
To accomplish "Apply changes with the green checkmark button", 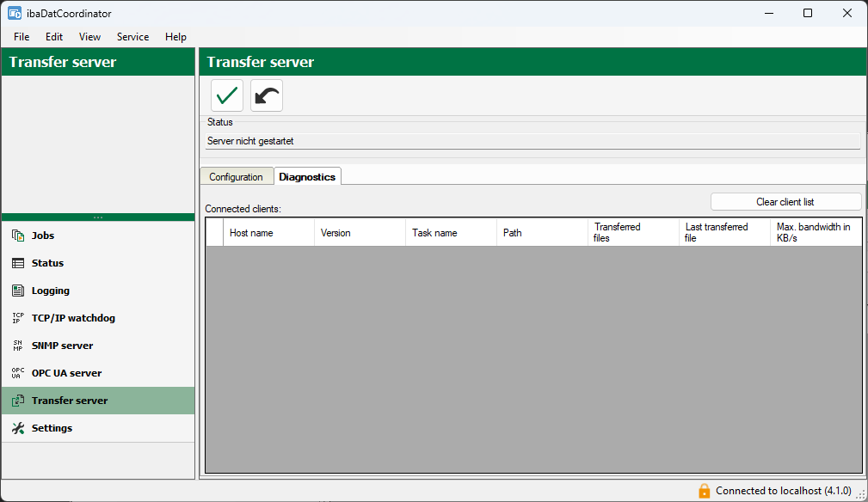I will coord(227,95).
